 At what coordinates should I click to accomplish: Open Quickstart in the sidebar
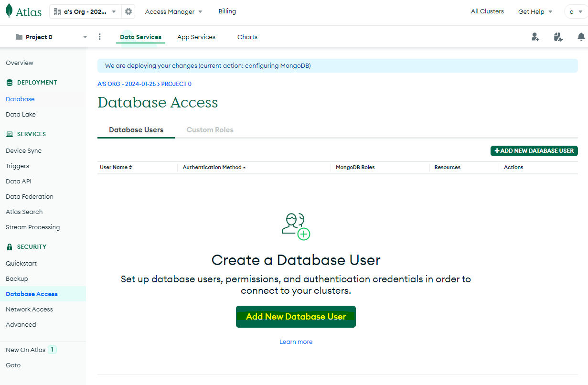(x=21, y=263)
